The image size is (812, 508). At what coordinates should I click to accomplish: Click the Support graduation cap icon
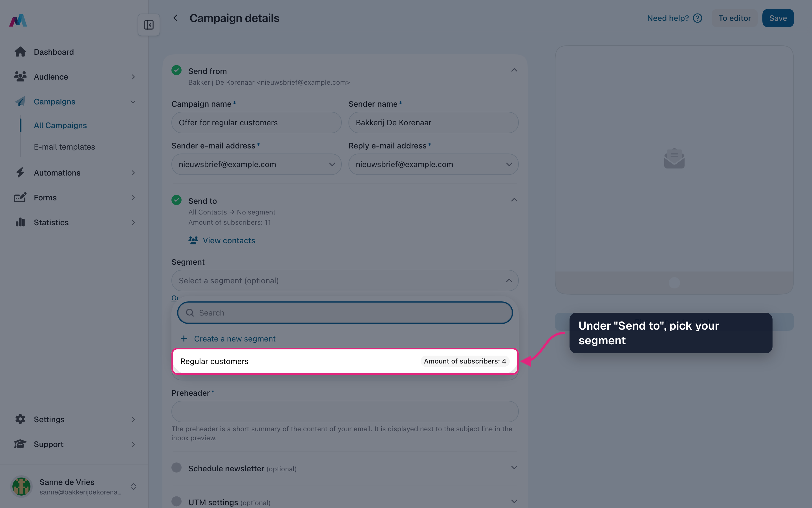click(20, 444)
